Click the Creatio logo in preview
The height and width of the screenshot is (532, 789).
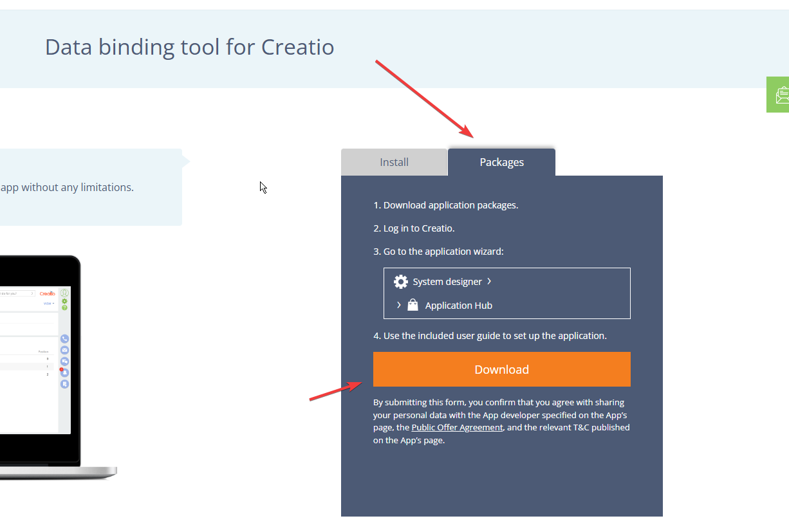47,293
